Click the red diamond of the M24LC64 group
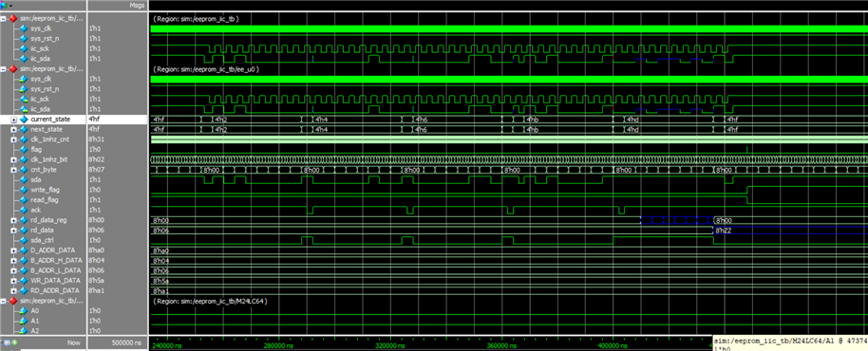Screen dimensions: 868x351 [x=12, y=301]
